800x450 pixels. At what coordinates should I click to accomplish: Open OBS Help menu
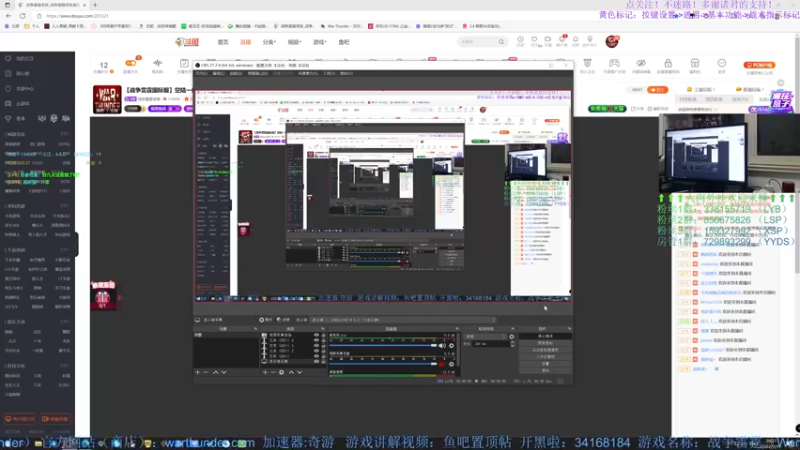click(x=346, y=73)
